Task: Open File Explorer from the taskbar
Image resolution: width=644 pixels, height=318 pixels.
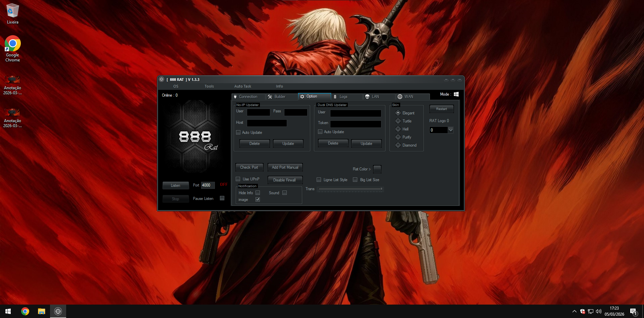Action: (x=41, y=311)
